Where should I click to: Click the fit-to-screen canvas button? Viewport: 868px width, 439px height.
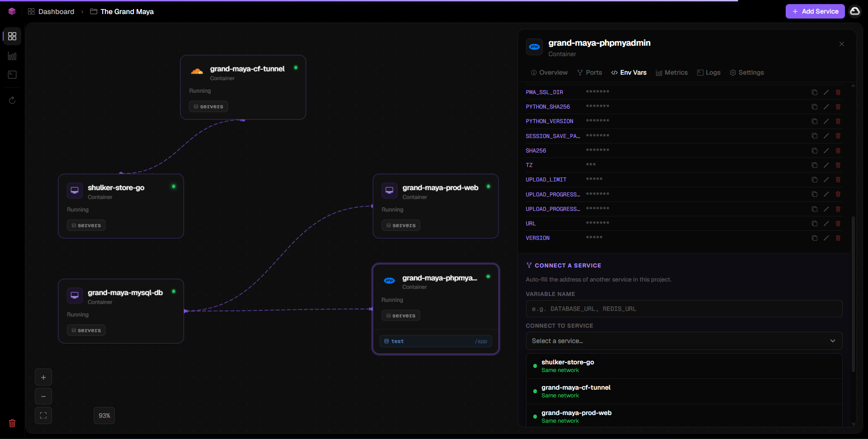tap(43, 415)
